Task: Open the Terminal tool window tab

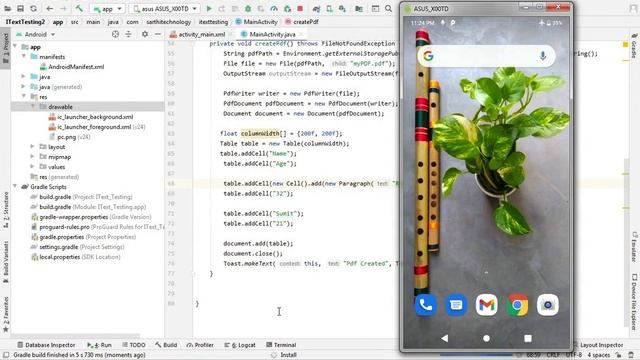Action: [x=281, y=345]
